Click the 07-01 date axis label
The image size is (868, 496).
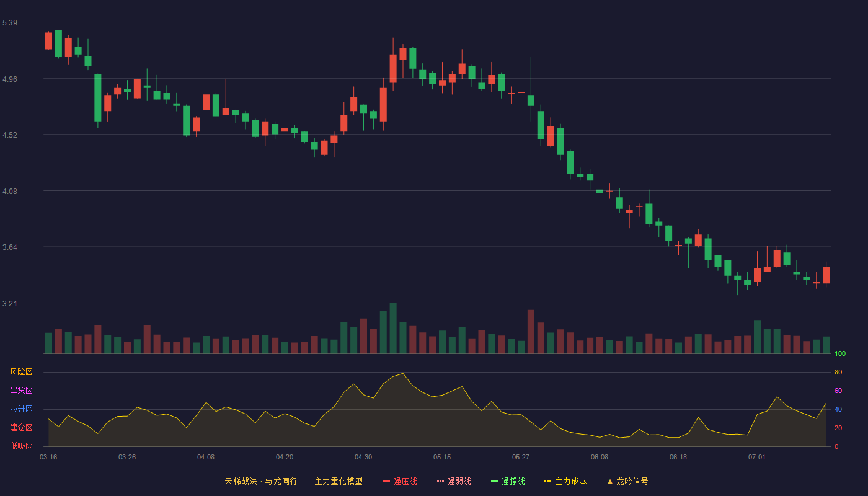click(x=757, y=457)
